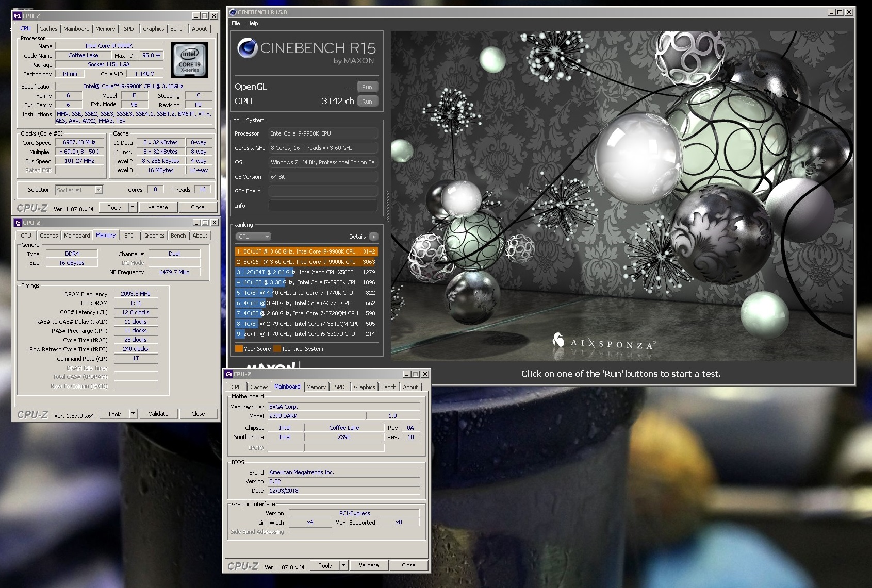Run the CPU benchmark test
Screen dimensions: 872x588
pyautogui.click(x=367, y=102)
